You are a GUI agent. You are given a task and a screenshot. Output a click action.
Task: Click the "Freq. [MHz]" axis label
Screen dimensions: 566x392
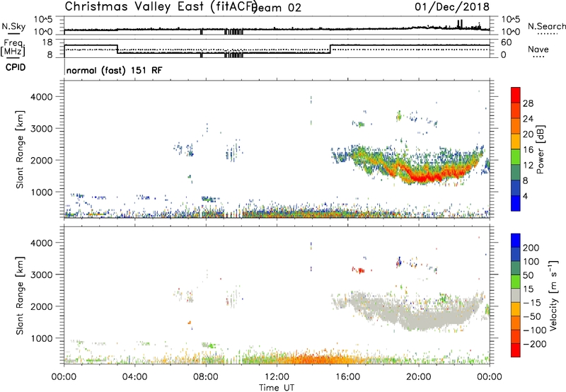point(13,47)
